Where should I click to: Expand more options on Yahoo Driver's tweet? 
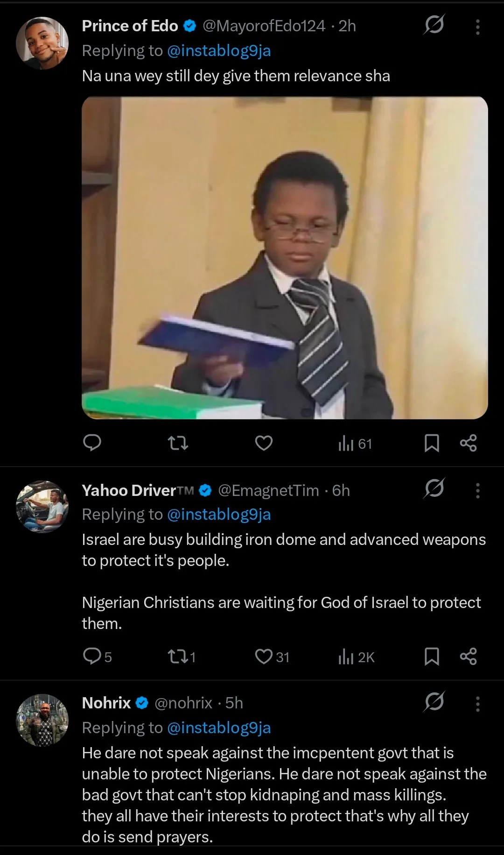coord(477,490)
